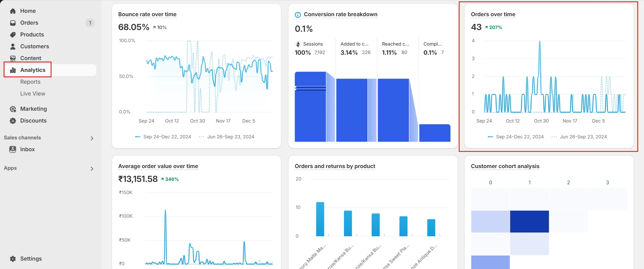Click cohort column header 2
This screenshot has height=269, width=644.
click(x=568, y=183)
